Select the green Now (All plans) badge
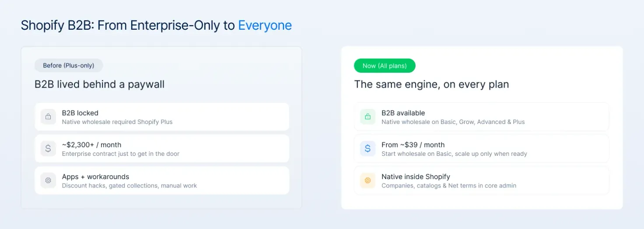The width and height of the screenshot is (644, 229). (385, 66)
